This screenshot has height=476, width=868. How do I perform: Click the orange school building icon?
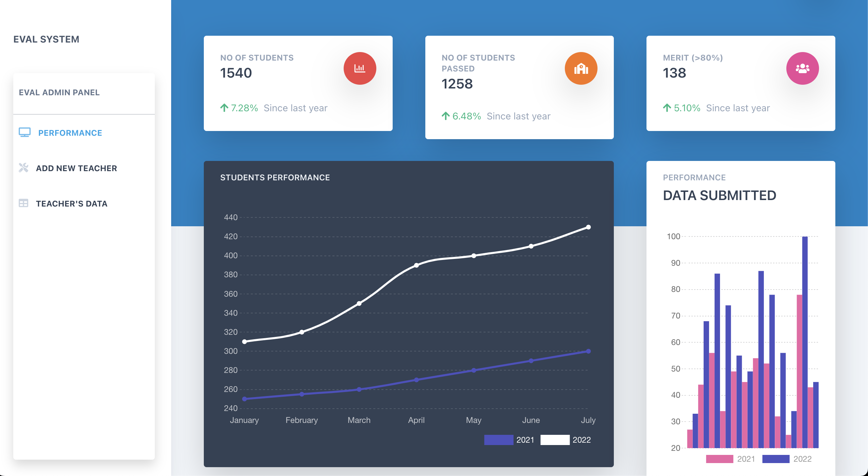[x=581, y=68]
